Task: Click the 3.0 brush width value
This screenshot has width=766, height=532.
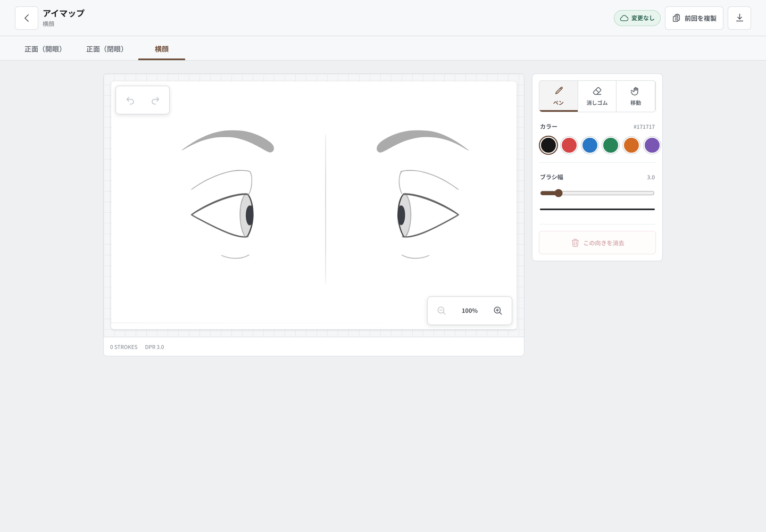Action: 651,177
